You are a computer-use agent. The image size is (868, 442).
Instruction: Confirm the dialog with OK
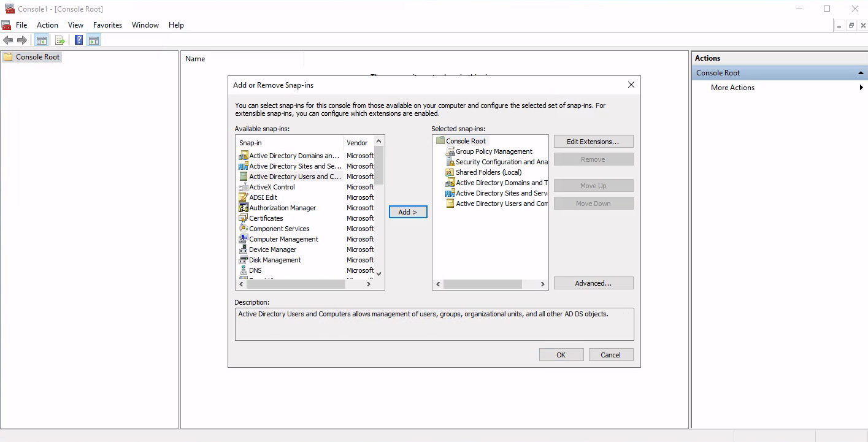(x=561, y=355)
